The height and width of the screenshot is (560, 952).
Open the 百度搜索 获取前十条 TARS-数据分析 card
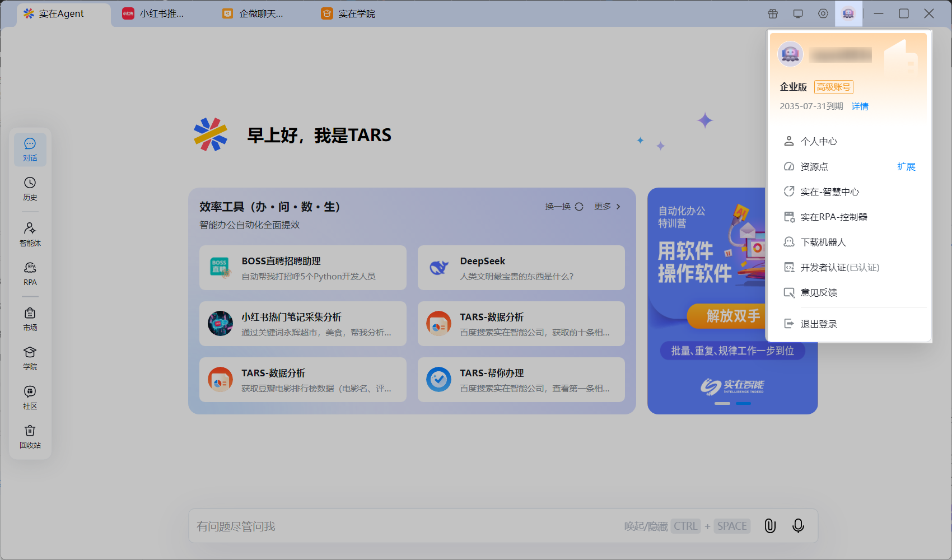521,324
